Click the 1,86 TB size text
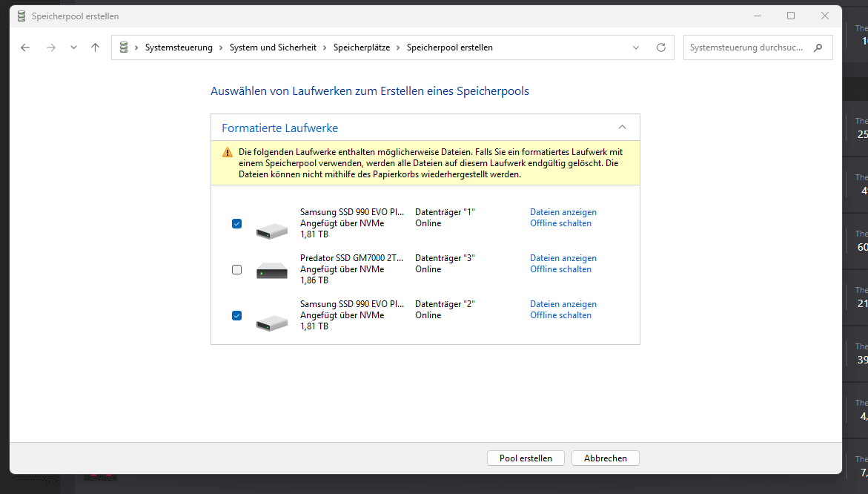This screenshot has height=494, width=868. click(314, 280)
